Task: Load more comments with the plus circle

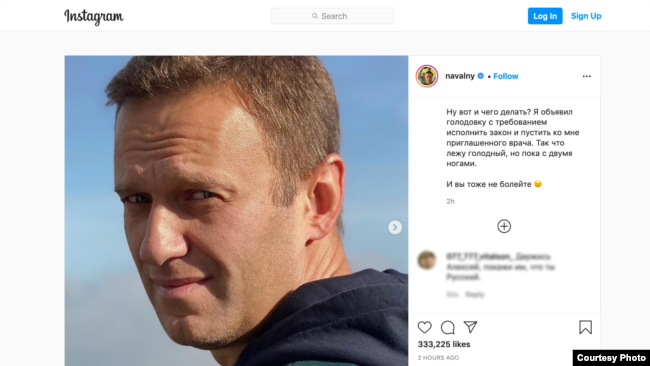Action: [504, 226]
